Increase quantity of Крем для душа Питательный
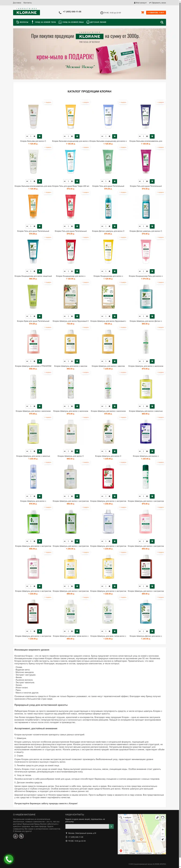Image resolution: width=181 pixels, height=868 pixels. (x=34, y=316)
